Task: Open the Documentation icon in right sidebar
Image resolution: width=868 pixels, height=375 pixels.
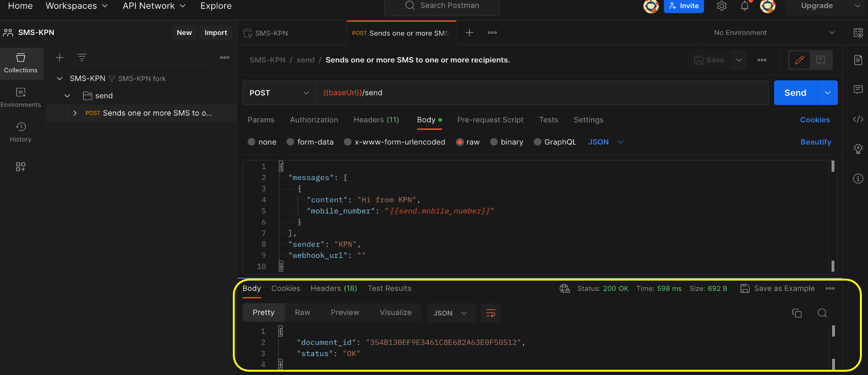Action: pos(858,60)
